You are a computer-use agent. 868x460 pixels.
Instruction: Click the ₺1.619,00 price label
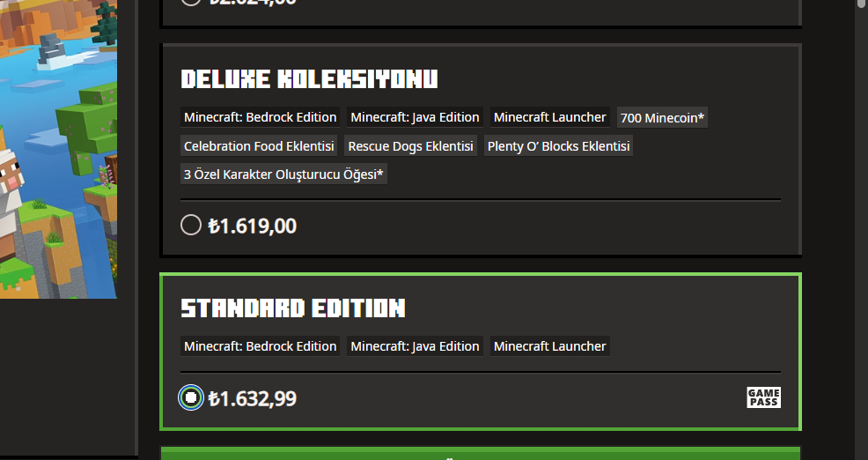tap(253, 226)
